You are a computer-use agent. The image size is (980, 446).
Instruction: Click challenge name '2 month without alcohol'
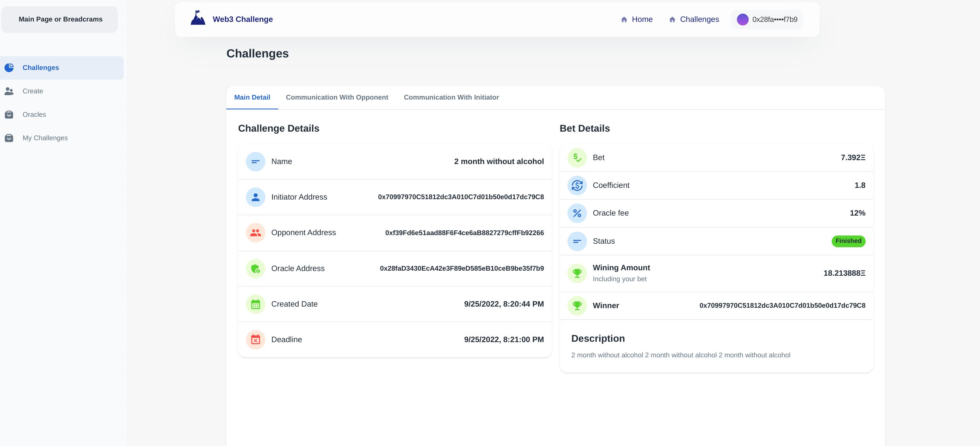(x=499, y=161)
